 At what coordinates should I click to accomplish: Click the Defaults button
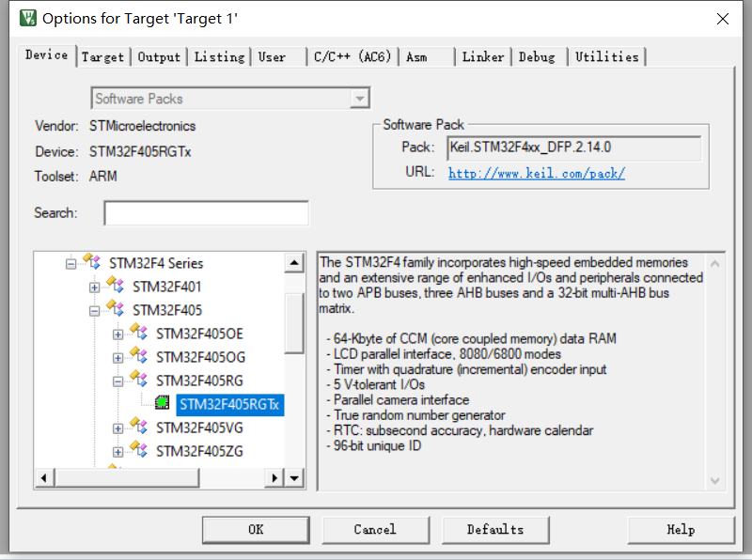[x=495, y=530]
